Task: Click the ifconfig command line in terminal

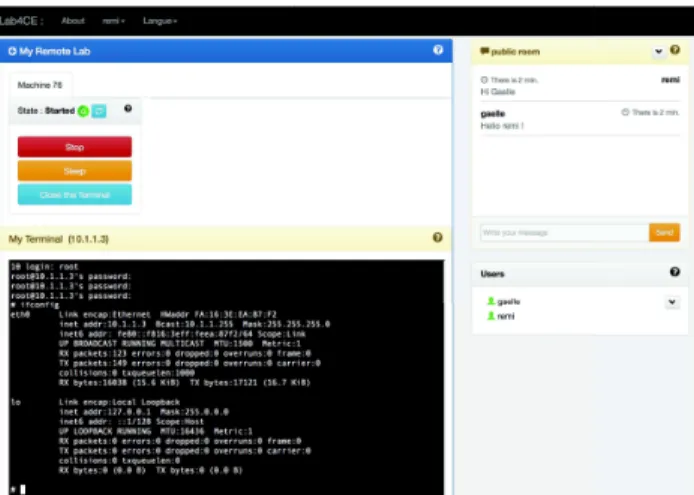Action: click(x=35, y=305)
